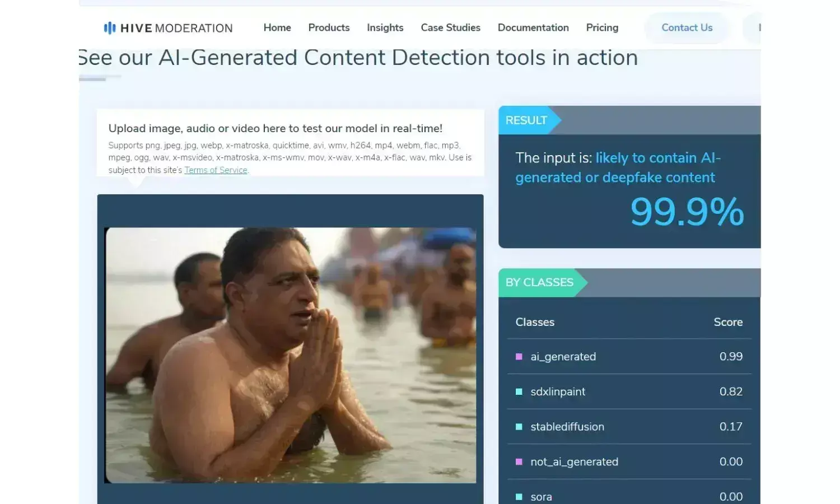Click the ai_generated class row
Viewport: 840px width, 504px height.
(x=629, y=357)
